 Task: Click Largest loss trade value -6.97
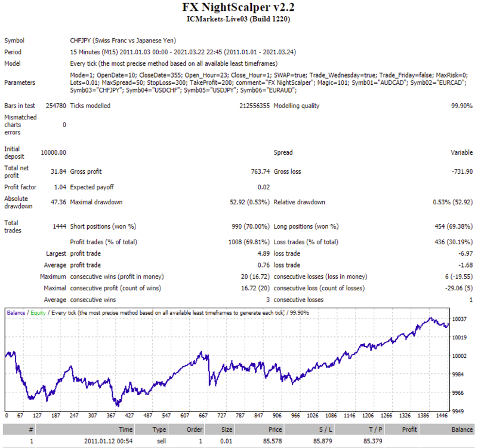(x=465, y=254)
